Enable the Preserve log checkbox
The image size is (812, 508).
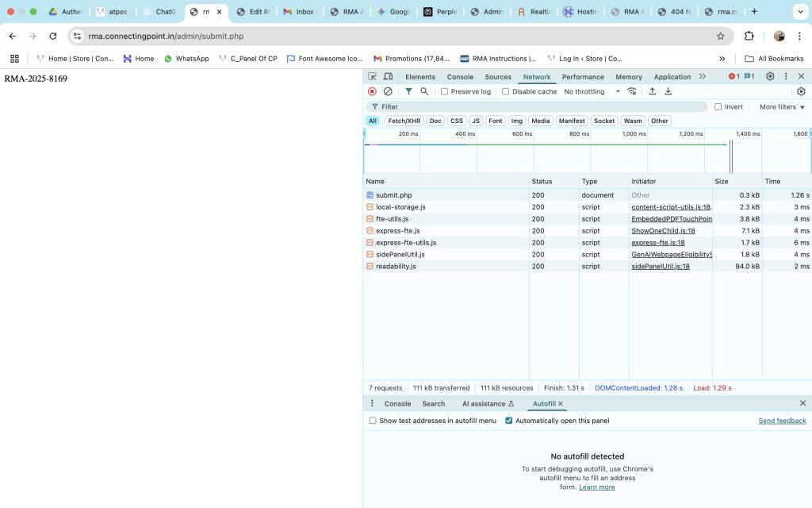pos(445,91)
